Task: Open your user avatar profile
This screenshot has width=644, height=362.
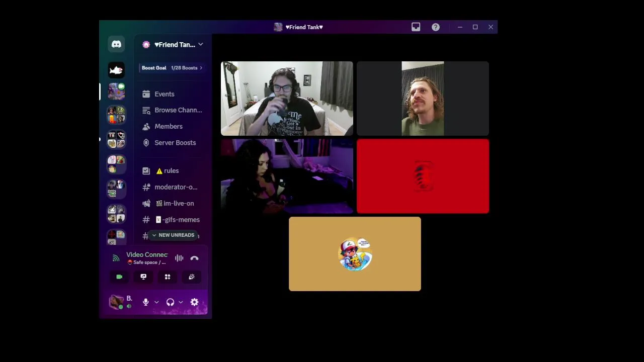Action: point(116,302)
